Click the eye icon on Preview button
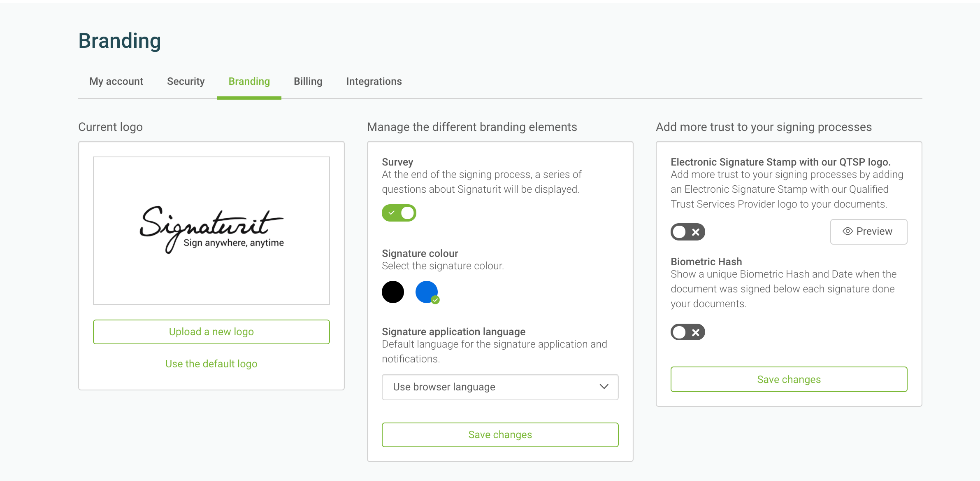The height and width of the screenshot is (481, 980). (848, 231)
